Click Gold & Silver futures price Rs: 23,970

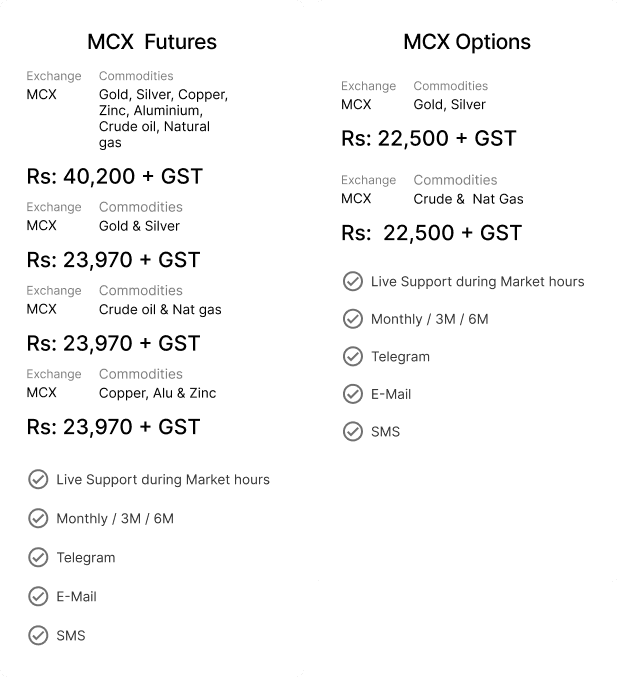pyautogui.click(x=114, y=260)
